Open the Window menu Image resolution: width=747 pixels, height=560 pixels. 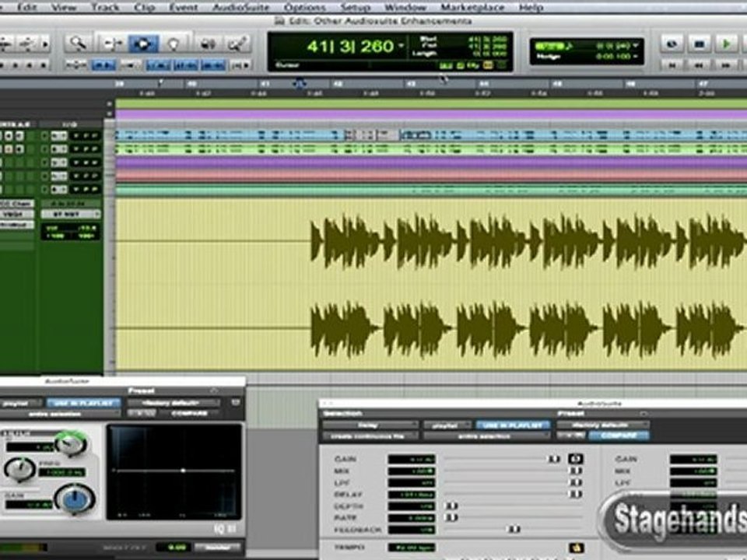tap(405, 7)
